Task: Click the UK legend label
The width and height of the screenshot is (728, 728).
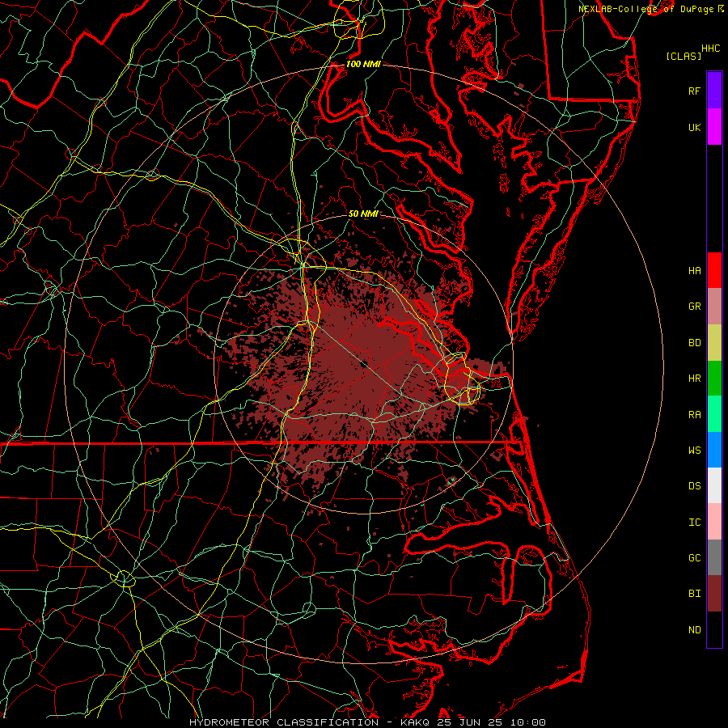Action: [694, 127]
